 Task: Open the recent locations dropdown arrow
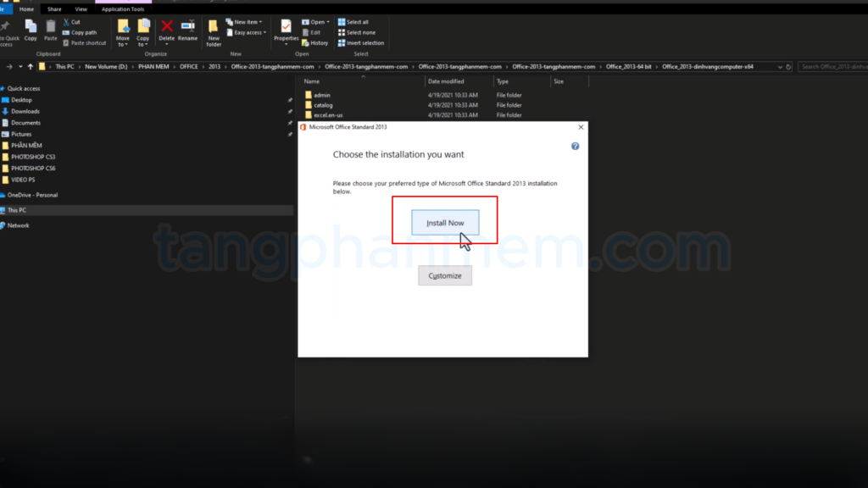click(x=20, y=66)
